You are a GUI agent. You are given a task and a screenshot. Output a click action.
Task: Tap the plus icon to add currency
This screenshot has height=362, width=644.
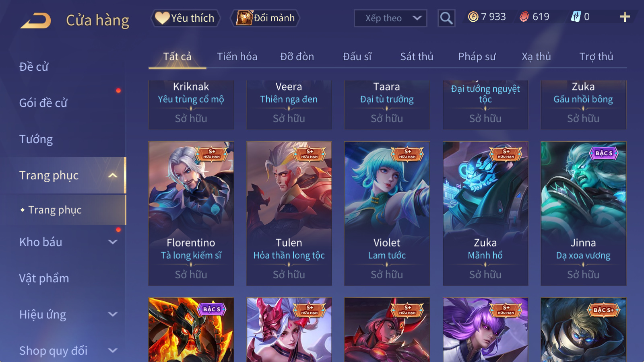pos(625,16)
